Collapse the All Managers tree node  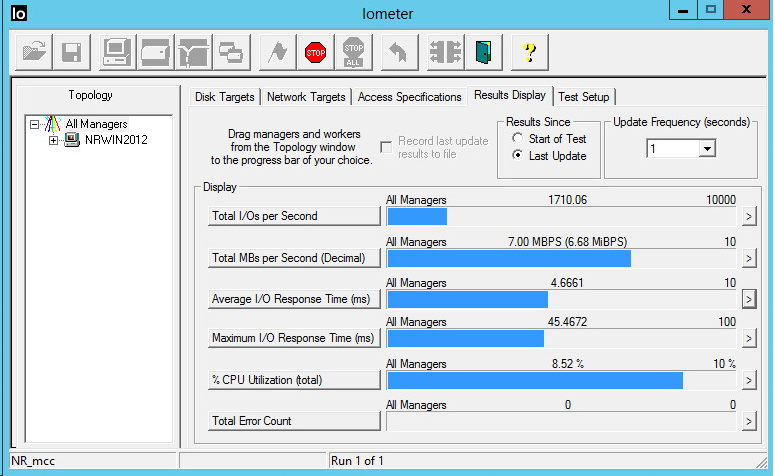tap(34, 124)
